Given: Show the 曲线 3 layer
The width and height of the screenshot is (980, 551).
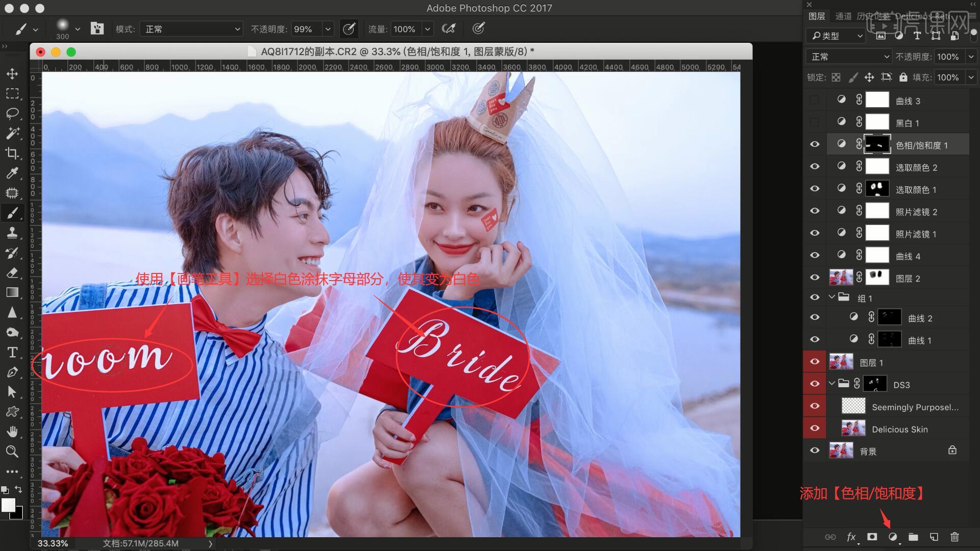Looking at the screenshot, I should point(815,101).
